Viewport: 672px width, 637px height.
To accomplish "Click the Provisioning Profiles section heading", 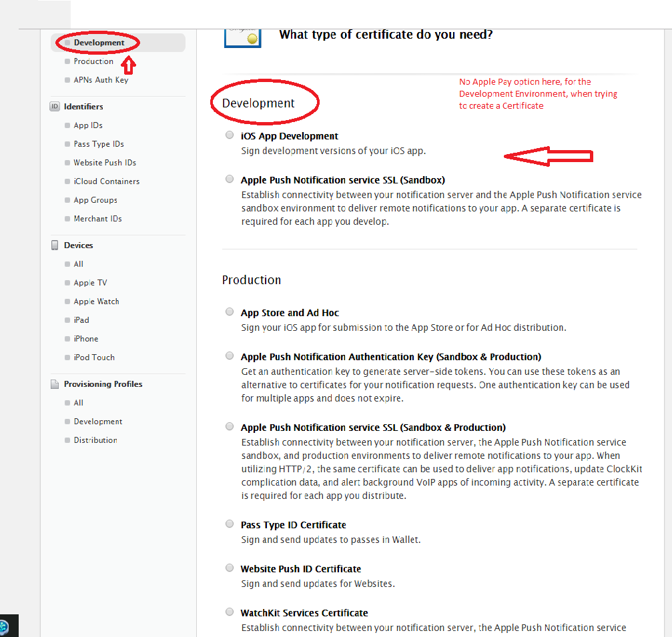I will pyautogui.click(x=103, y=384).
